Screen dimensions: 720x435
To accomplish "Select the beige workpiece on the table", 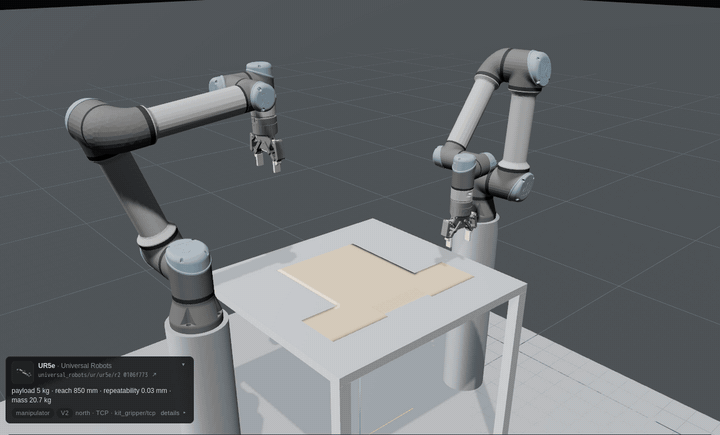I will pyautogui.click(x=376, y=291).
